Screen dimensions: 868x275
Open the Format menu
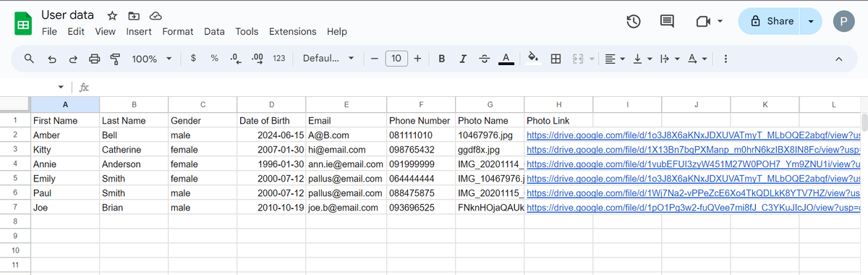click(x=178, y=32)
